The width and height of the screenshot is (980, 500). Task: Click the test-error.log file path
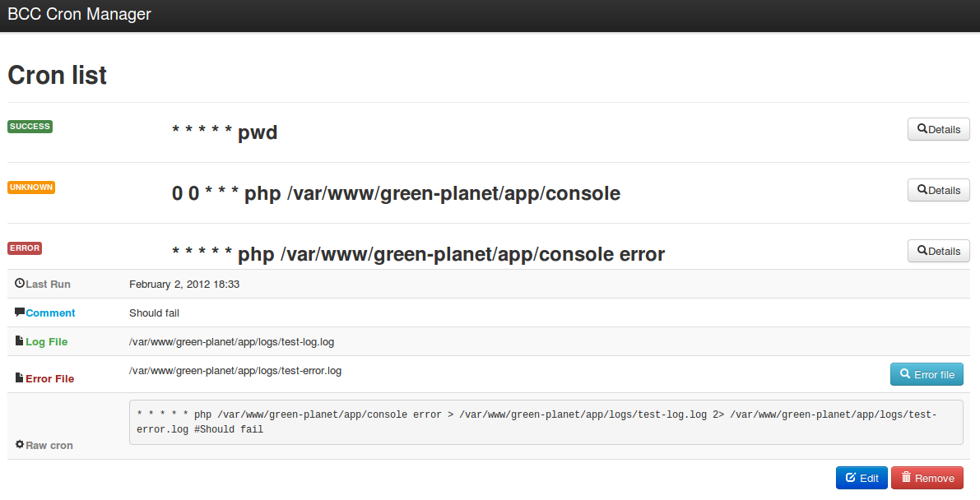(235, 371)
